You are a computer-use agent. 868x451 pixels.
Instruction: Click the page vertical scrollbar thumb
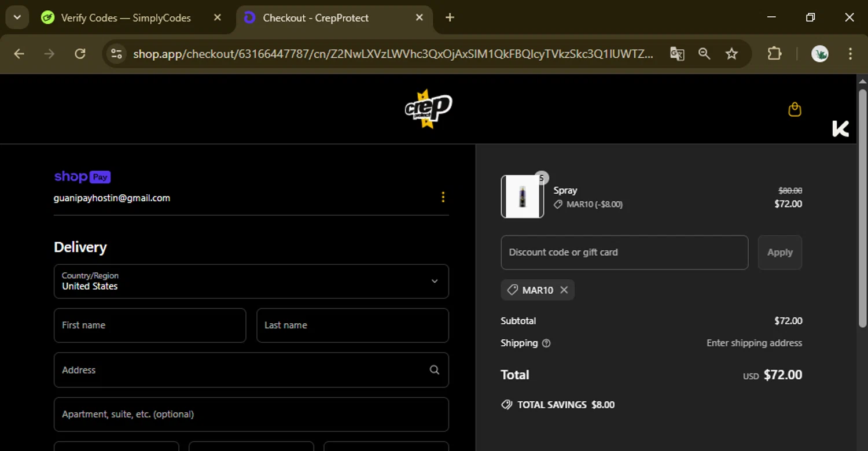tap(862, 208)
